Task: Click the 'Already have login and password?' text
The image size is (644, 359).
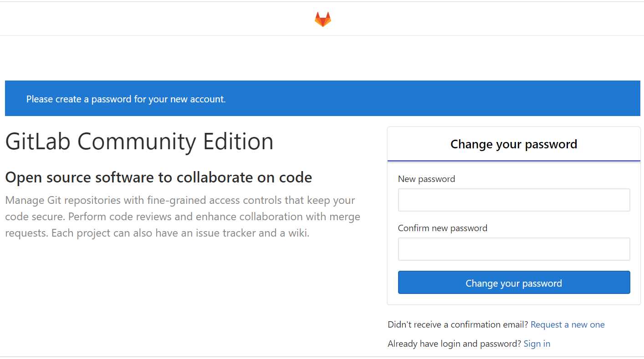Action: [x=454, y=344]
